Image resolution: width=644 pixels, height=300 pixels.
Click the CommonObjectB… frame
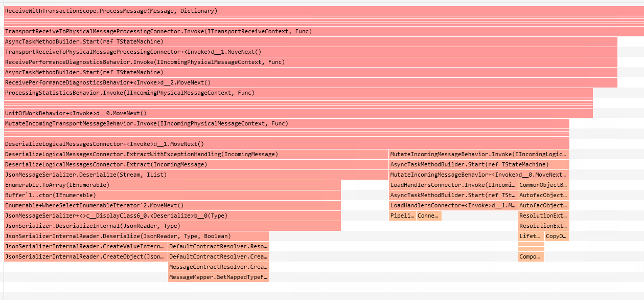click(x=543, y=185)
